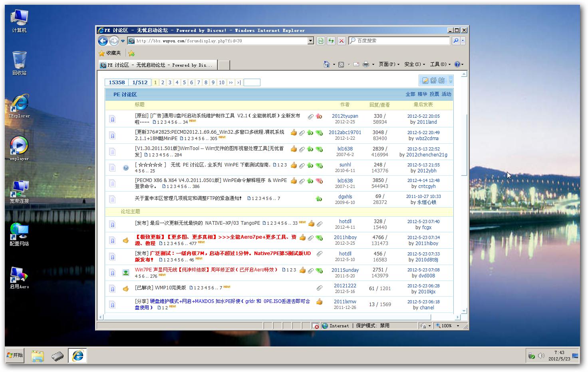Open search provider dropdown arrow
Viewport: 588px width, 372px height.
click(463, 41)
